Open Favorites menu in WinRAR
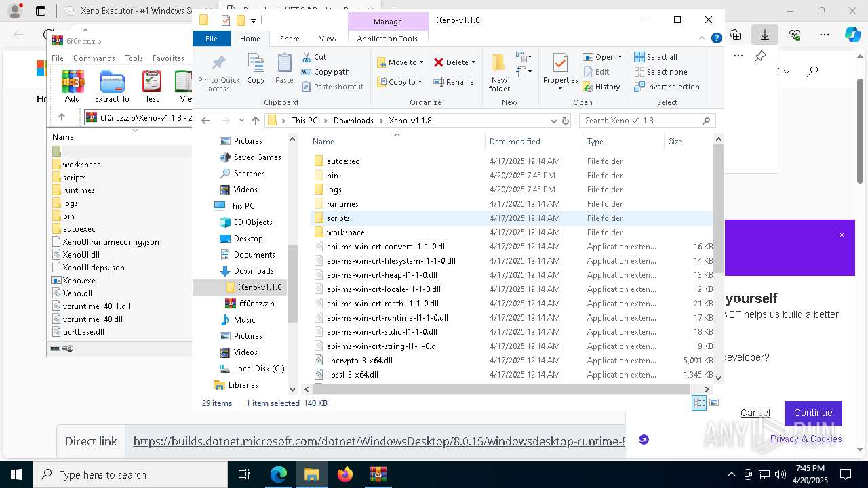Viewport: 868px width, 488px height. [168, 58]
